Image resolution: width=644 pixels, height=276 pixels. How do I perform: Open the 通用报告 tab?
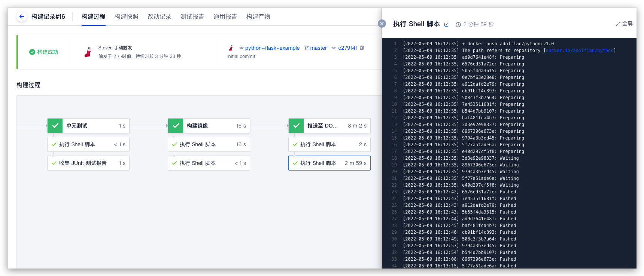click(x=225, y=16)
